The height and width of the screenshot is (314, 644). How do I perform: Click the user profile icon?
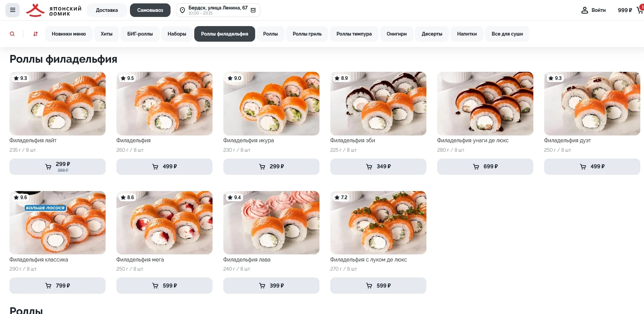584,10
